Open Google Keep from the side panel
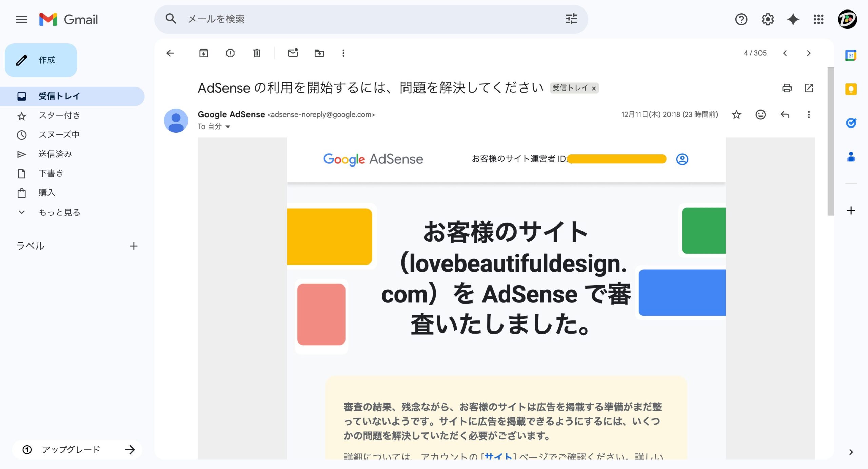This screenshot has width=868, height=469. (851, 89)
